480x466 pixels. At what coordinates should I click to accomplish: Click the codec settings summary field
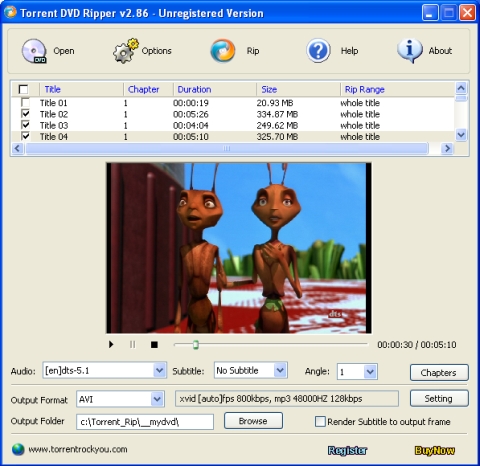click(287, 399)
